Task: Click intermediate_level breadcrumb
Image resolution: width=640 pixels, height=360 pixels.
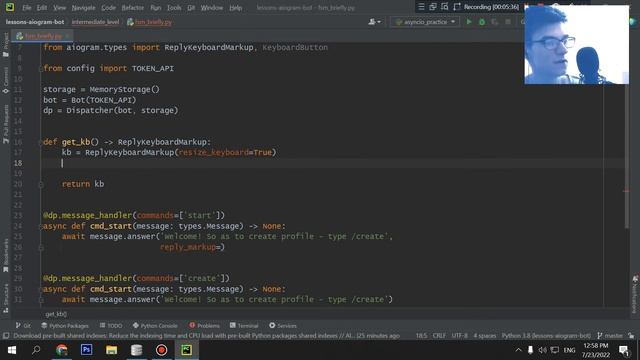Action: click(x=95, y=22)
